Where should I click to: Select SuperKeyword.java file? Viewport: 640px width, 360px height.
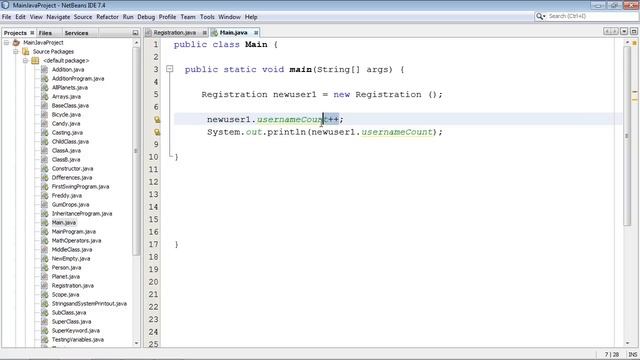pyautogui.click(x=76, y=330)
